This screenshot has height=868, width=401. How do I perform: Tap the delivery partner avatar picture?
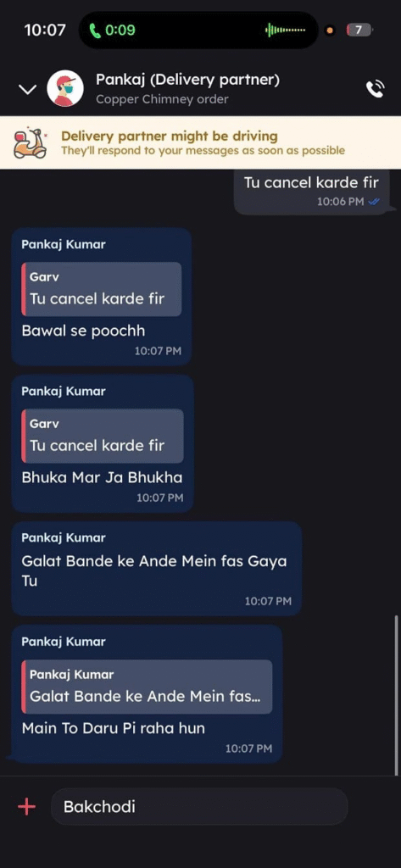tap(65, 88)
